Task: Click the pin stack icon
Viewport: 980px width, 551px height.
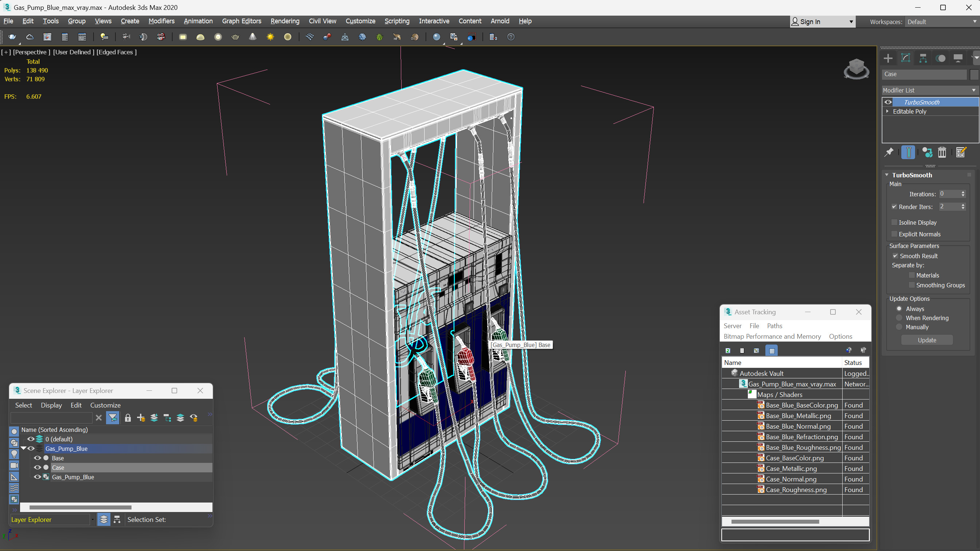Action: coord(889,153)
